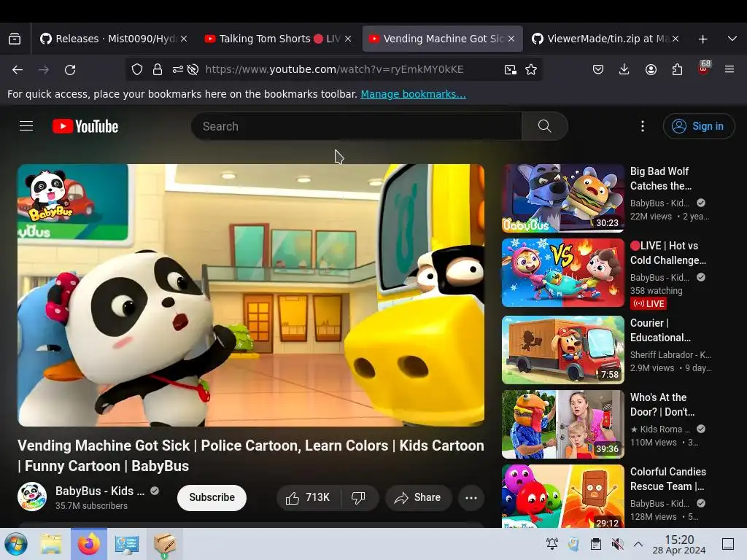Sign in to YouTube

pyautogui.click(x=698, y=126)
